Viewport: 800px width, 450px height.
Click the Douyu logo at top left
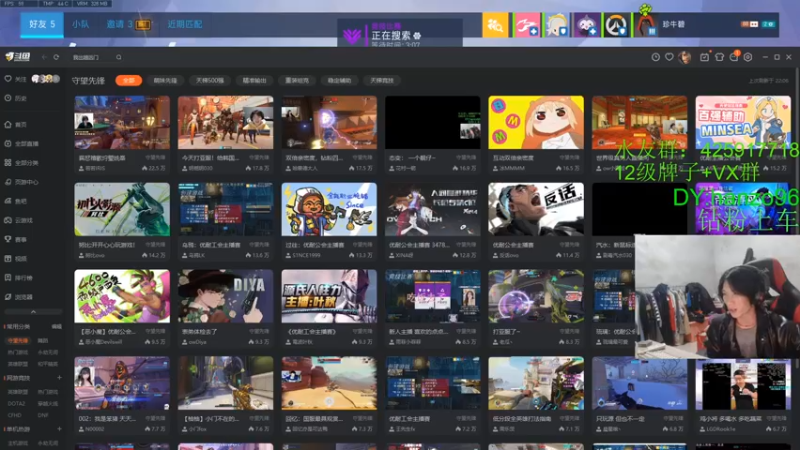[x=17, y=57]
